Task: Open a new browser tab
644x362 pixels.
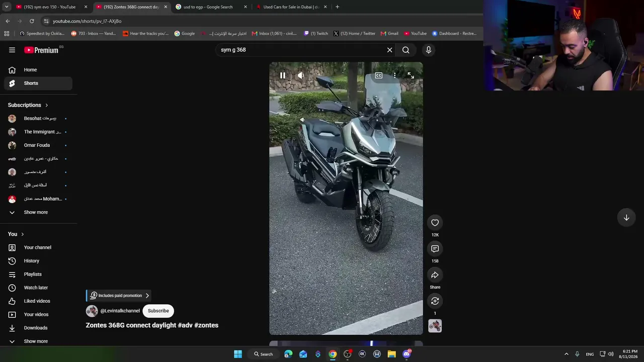Action: 337,7
